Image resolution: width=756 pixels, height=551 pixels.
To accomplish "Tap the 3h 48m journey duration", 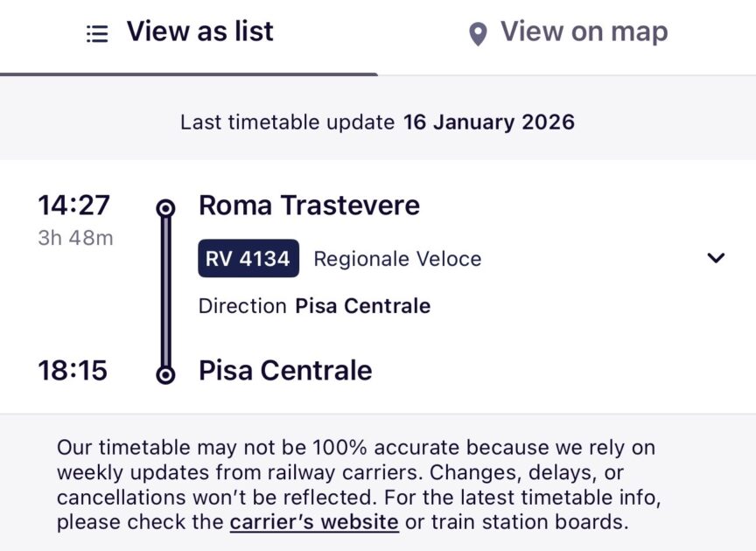I will pyautogui.click(x=75, y=238).
